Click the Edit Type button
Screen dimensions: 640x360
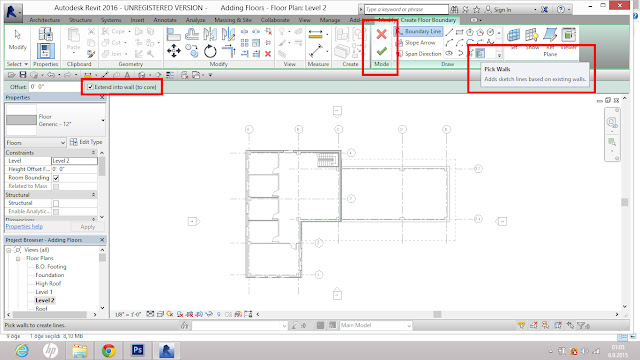(x=86, y=142)
